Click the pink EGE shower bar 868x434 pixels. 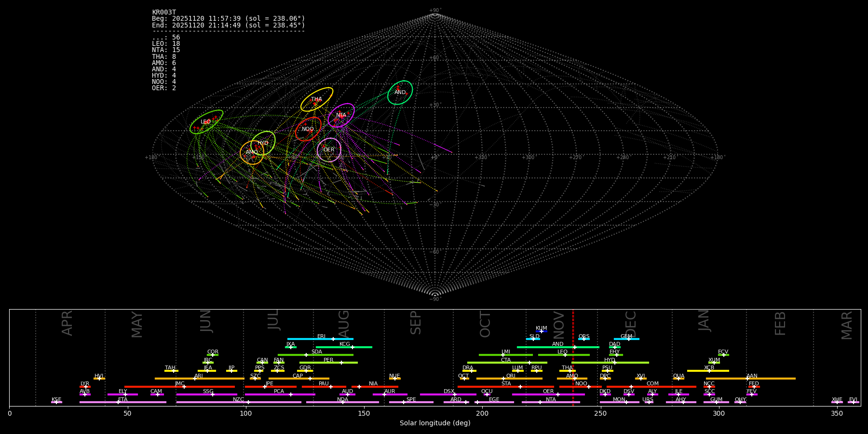tap(494, 402)
